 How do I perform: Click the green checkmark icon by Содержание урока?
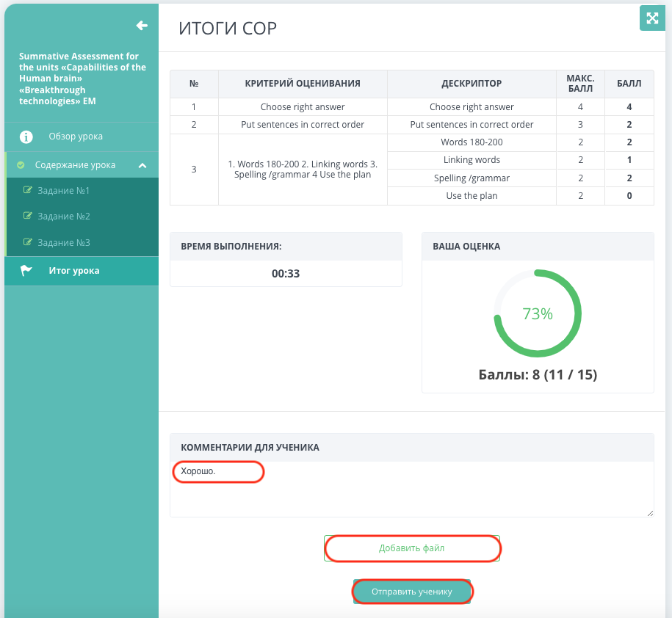point(21,165)
